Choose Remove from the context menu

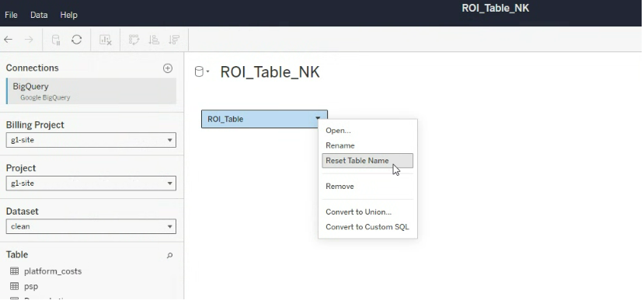click(367, 187)
